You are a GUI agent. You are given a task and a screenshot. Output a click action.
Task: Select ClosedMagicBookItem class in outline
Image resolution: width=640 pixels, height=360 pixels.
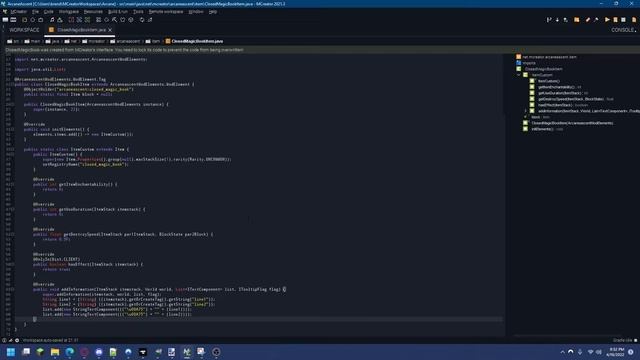(x=540, y=69)
